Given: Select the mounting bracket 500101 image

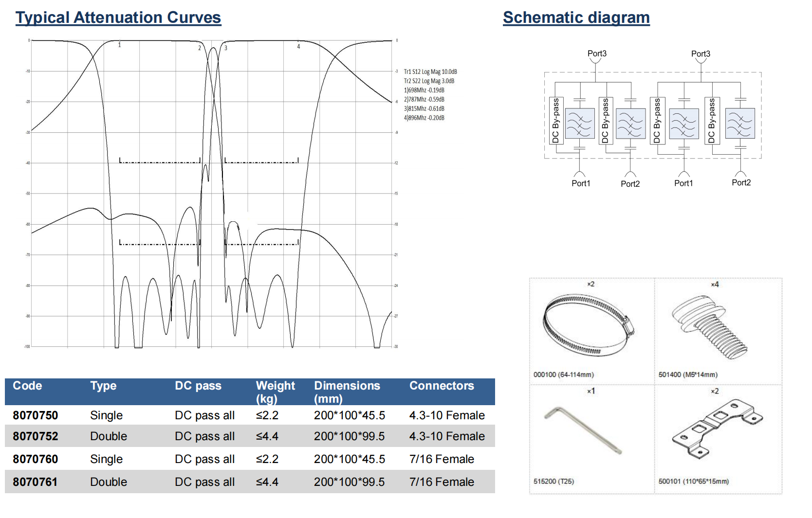Looking at the screenshot, I should 717,429.
